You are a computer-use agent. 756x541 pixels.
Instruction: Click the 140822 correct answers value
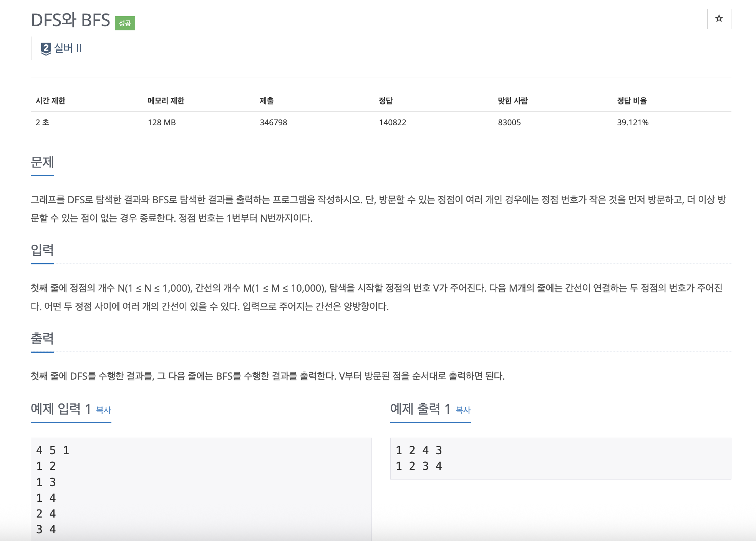click(x=393, y=123)
